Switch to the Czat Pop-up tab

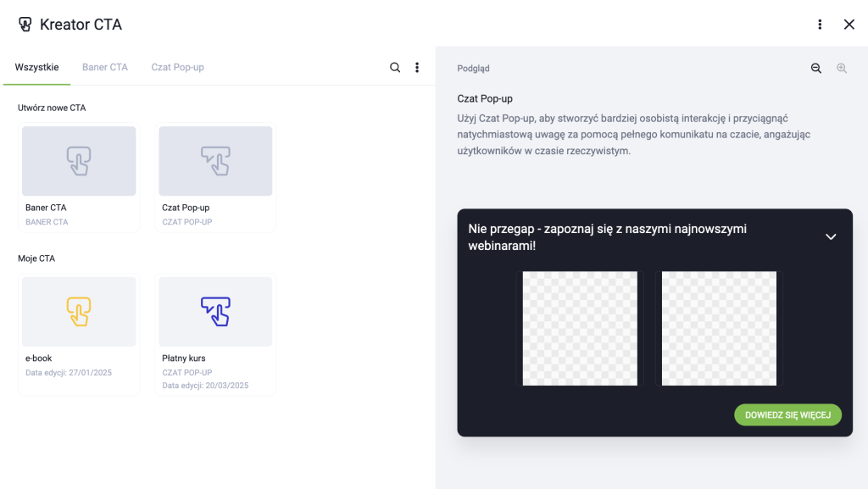click(x=178, y=68)
